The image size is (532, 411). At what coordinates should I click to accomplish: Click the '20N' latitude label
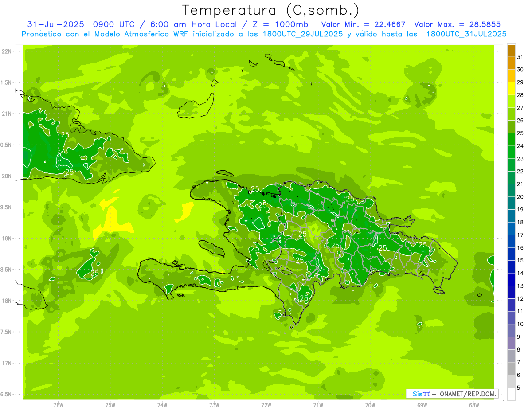pos(7,176)
